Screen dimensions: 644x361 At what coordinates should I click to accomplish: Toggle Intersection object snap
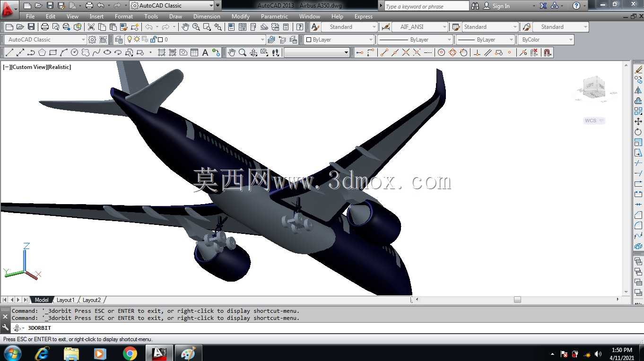point(406,52)
